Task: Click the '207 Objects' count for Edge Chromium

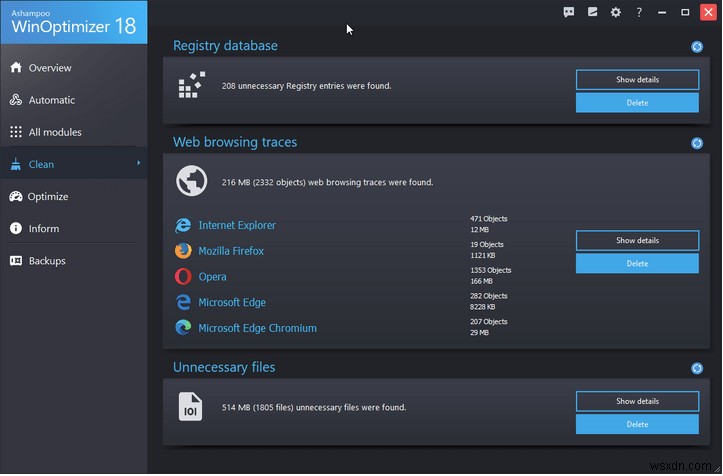Action: (x=489, y=322)
